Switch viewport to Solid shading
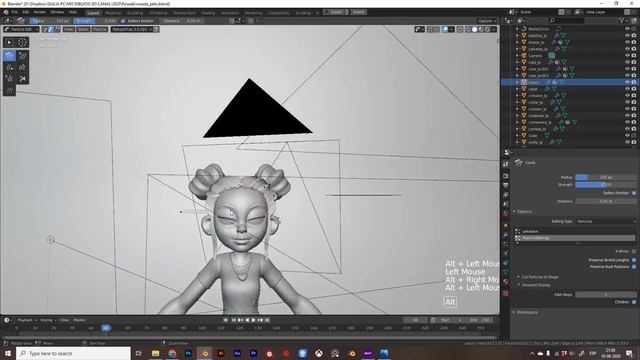Image resolution: width=640 pixels, height=360 pixels. pos(475,29)
